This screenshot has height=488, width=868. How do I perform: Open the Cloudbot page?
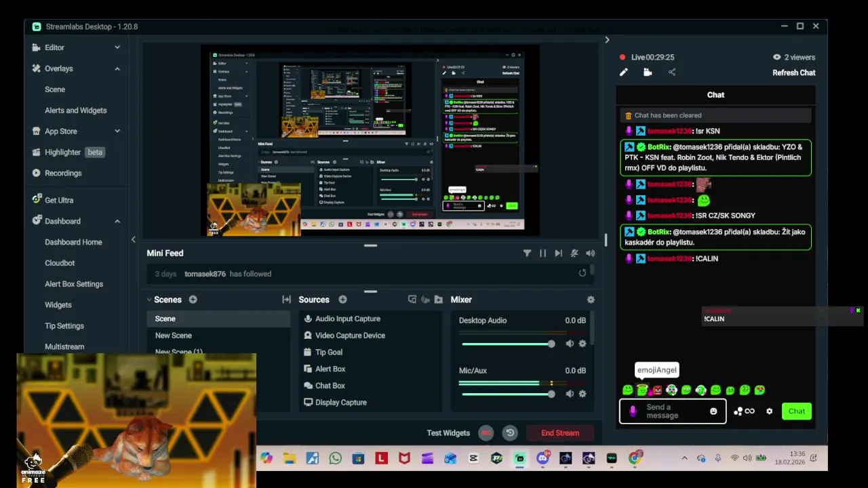(60, 263)
